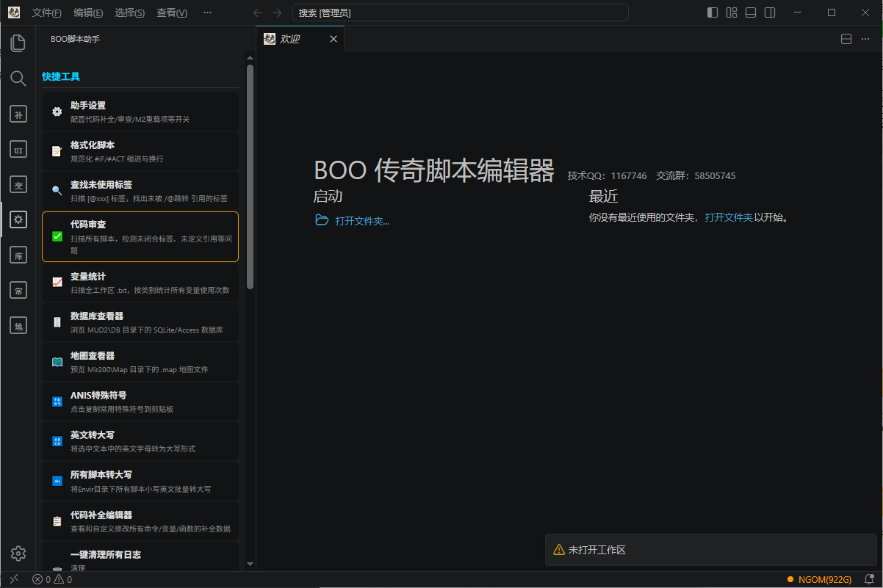Viewport: 883px width, 588px height.
Task: Open 地图查看器 tool
Action: tap(140, 362)
